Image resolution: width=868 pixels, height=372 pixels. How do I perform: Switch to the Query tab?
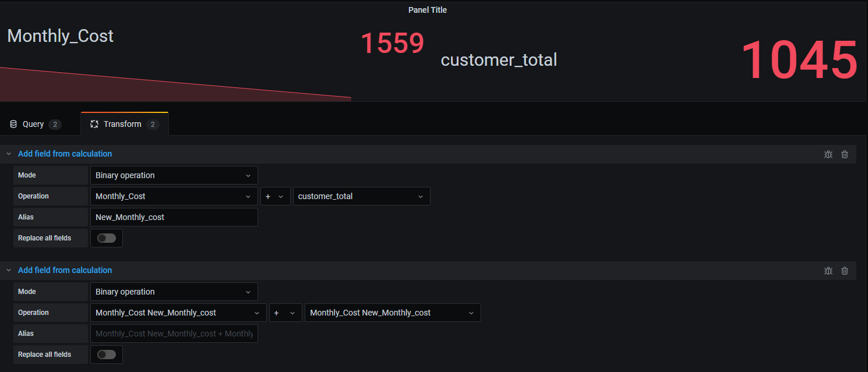pos(35,124)
